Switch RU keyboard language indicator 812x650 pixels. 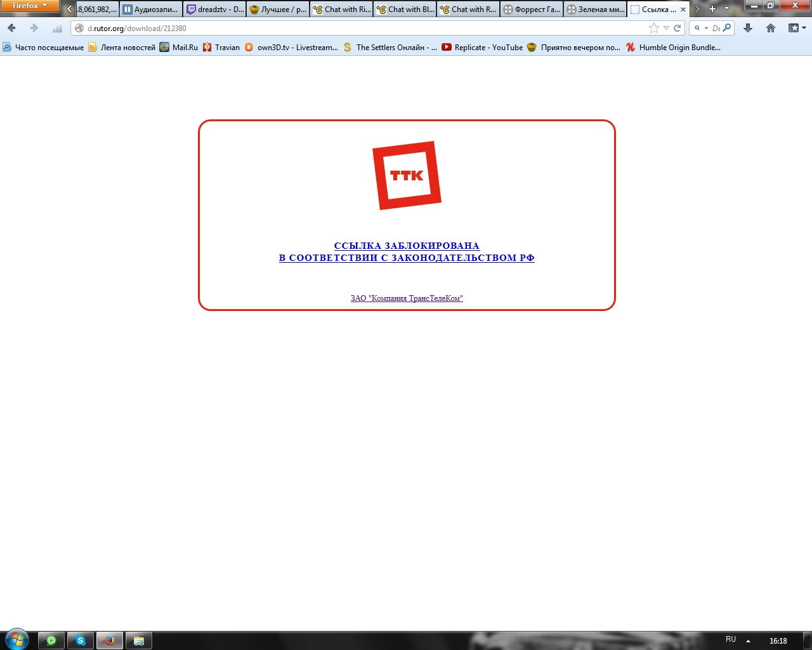[731, 640]
